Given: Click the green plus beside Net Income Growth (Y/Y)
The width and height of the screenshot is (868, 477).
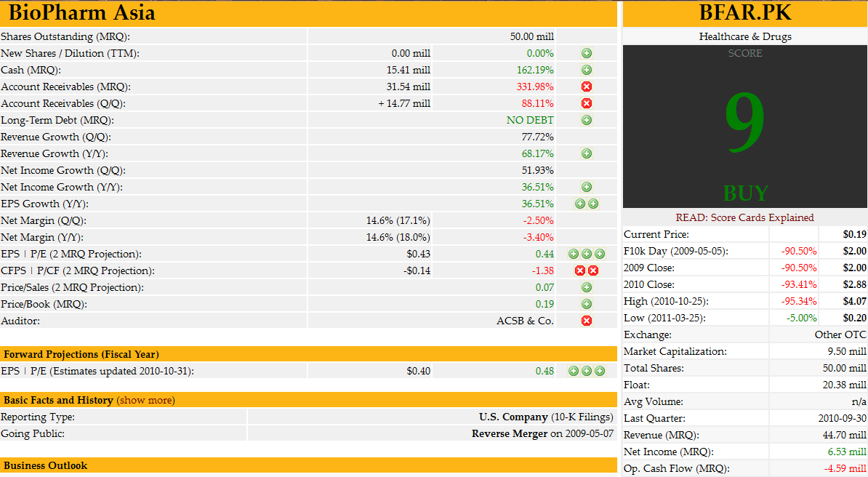Looking at the screenshot, I should click(587, 187).
